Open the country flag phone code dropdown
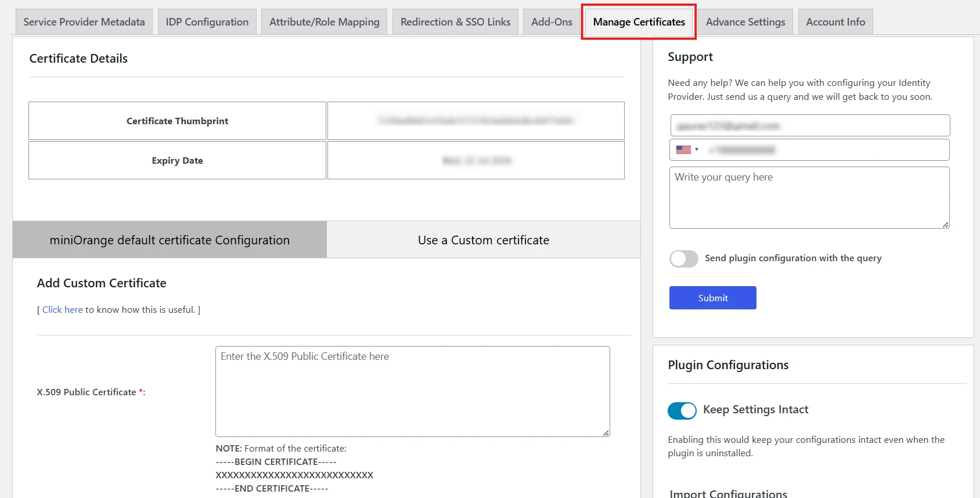980x498 pixels. point(687,150)
